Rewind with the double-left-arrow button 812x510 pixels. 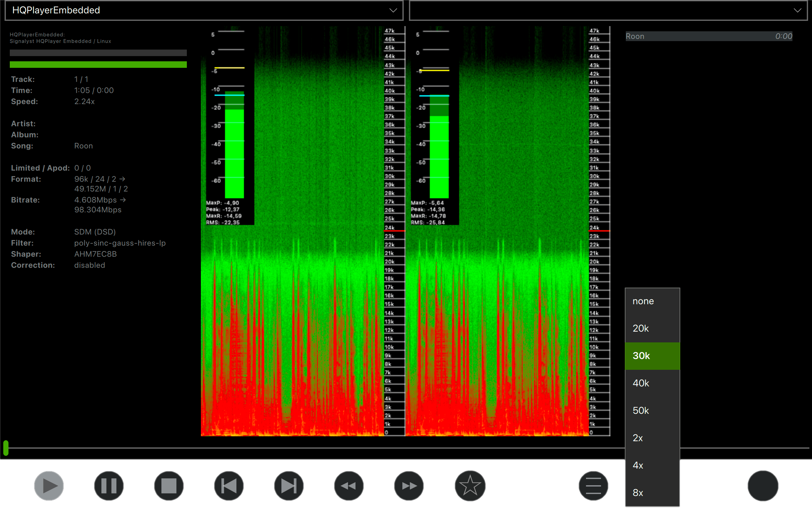tap(349, 486)
